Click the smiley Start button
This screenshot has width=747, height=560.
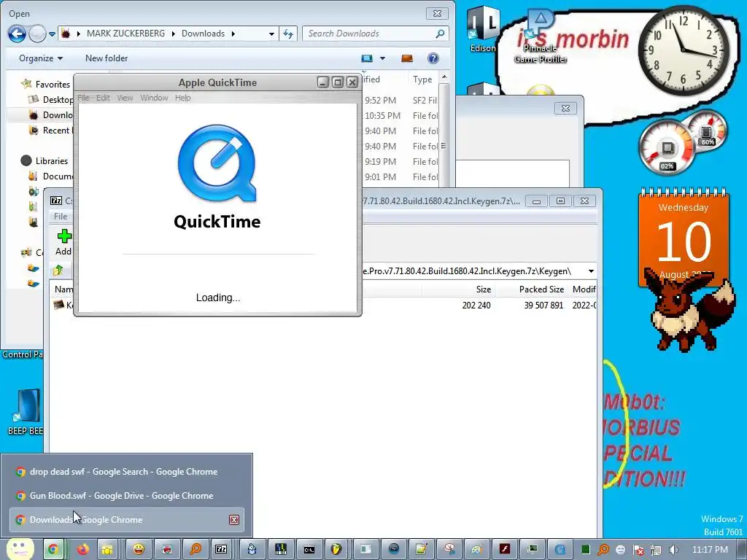tap(20, 549)
